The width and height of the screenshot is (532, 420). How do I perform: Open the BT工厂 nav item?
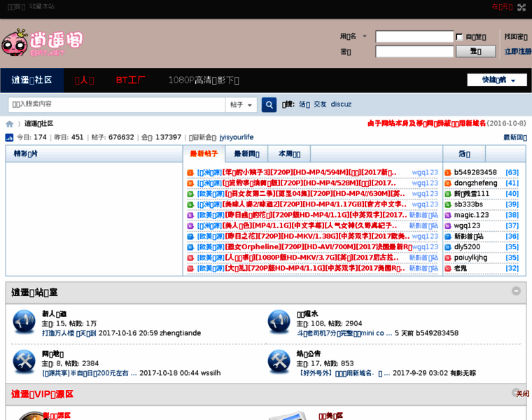coord(131,80)
